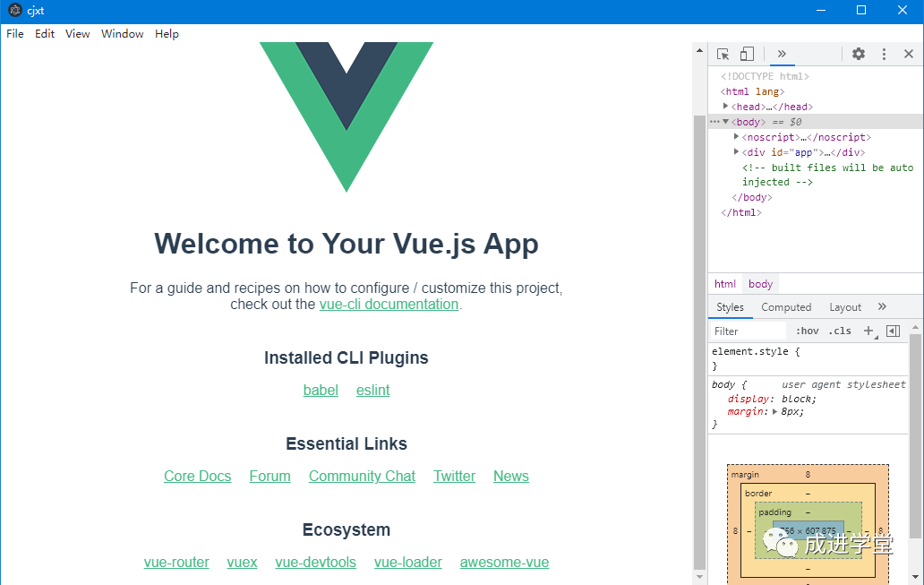Open the Core Docs link
Screen dimensions: 924x585
pyautogui.click(x=197, y=477)
